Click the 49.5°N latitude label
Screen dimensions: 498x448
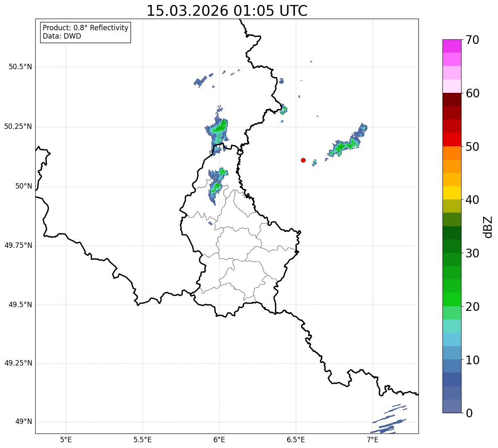(x=20, y=305)
